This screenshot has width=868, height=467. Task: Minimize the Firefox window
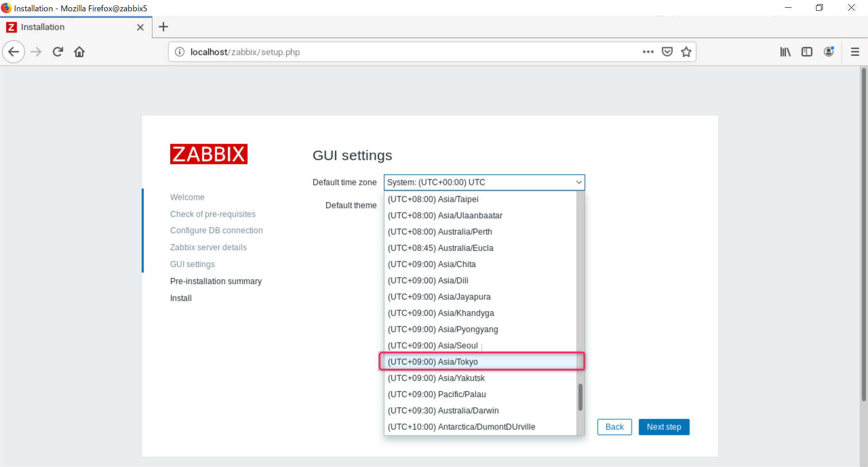point(788,8)
